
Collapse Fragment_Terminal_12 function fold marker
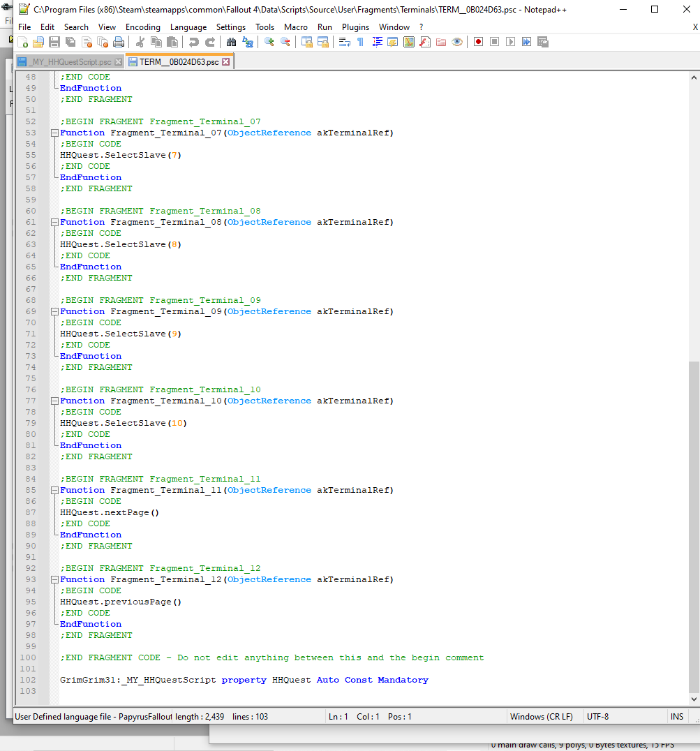(54, 579)
